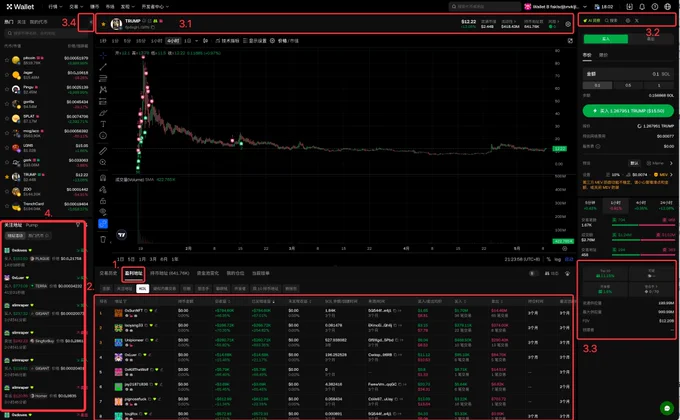The image size is (680, 420).
Task: Expand chart to fullscreen icon
Action: tap(570, 40)
